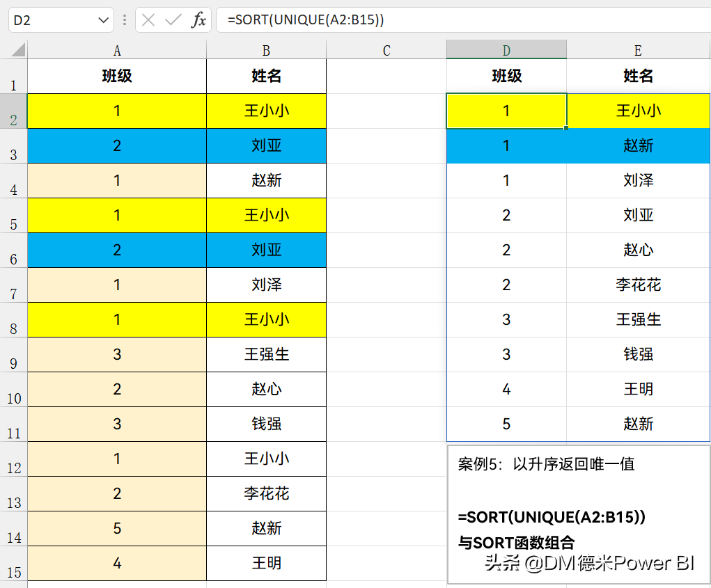Select row 8 header

point(14,320)
